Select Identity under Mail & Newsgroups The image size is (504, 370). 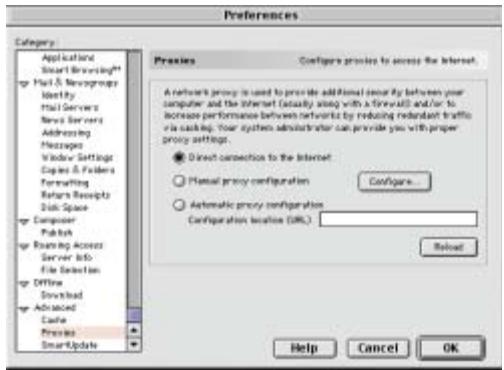(58, 95)
